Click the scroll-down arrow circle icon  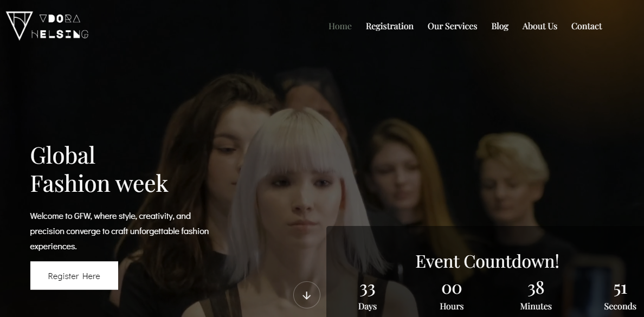coord(307,295)
